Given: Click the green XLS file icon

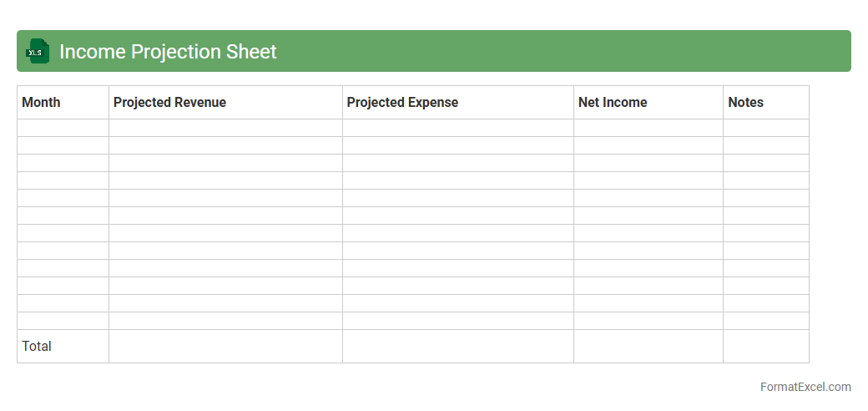Looking at the screenshot, I should (38, 52).
